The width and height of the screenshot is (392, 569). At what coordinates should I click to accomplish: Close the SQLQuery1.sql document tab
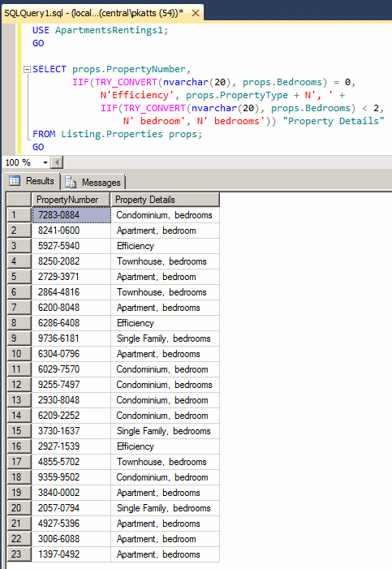point(196,14)
